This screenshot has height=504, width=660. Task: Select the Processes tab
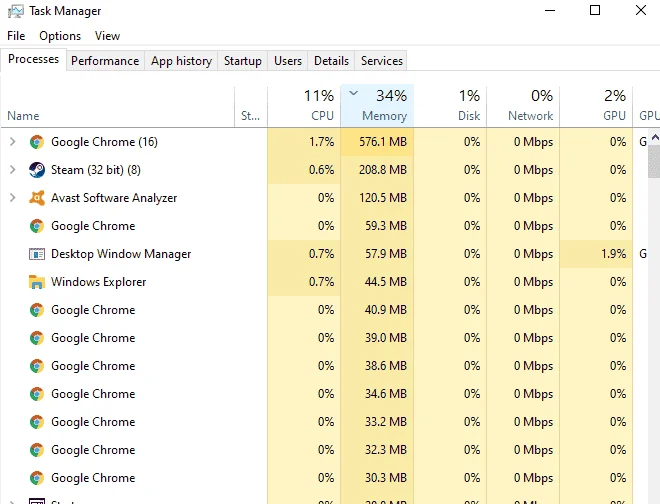coord(33,59)
